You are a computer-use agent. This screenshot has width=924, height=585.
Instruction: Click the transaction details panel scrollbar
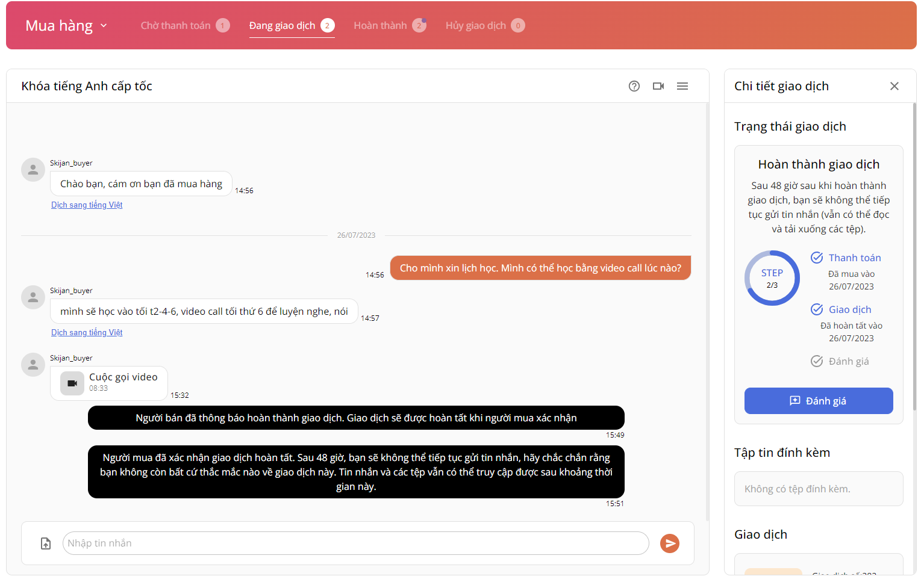(x=914, y=257)
